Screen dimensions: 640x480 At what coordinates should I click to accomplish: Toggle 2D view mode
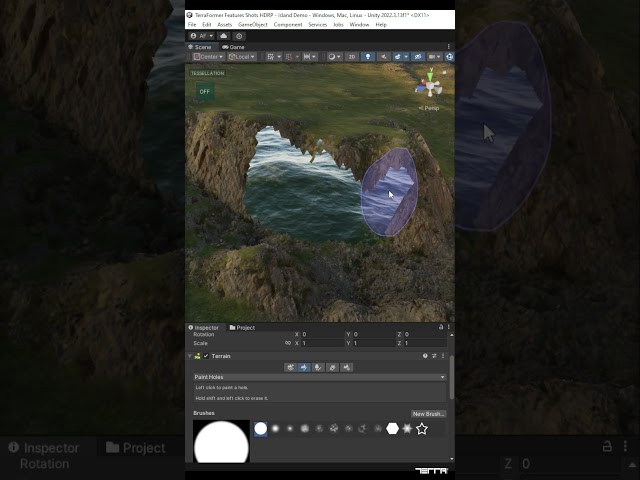pyautogui.click(x=352, y=57)
